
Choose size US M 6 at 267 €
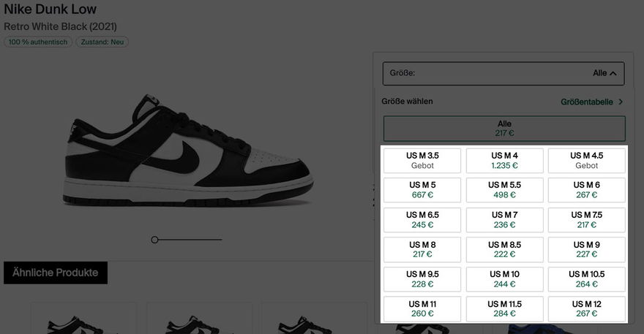(586, 190)
